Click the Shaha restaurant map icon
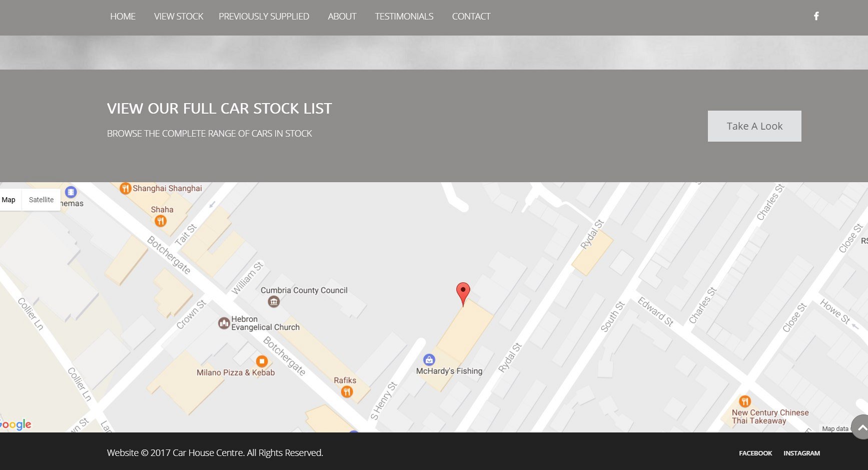868x470 pixels. click(160, 221)
